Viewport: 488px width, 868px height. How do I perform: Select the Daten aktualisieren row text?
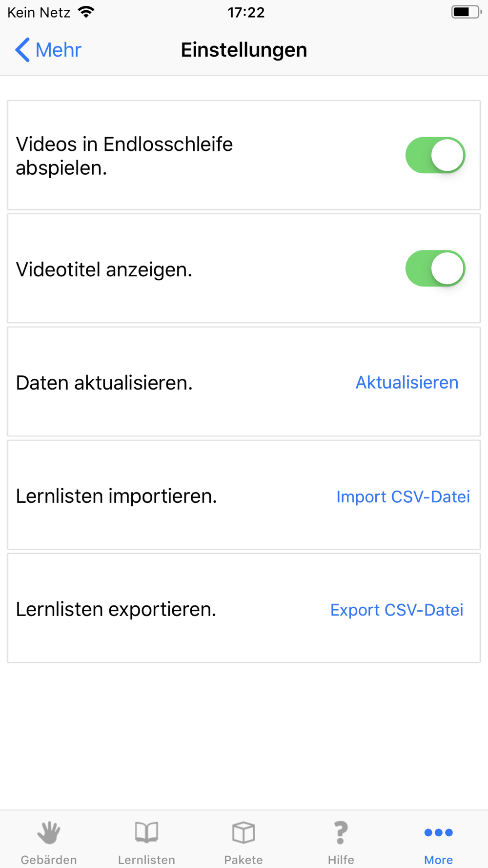click(104, 383)
